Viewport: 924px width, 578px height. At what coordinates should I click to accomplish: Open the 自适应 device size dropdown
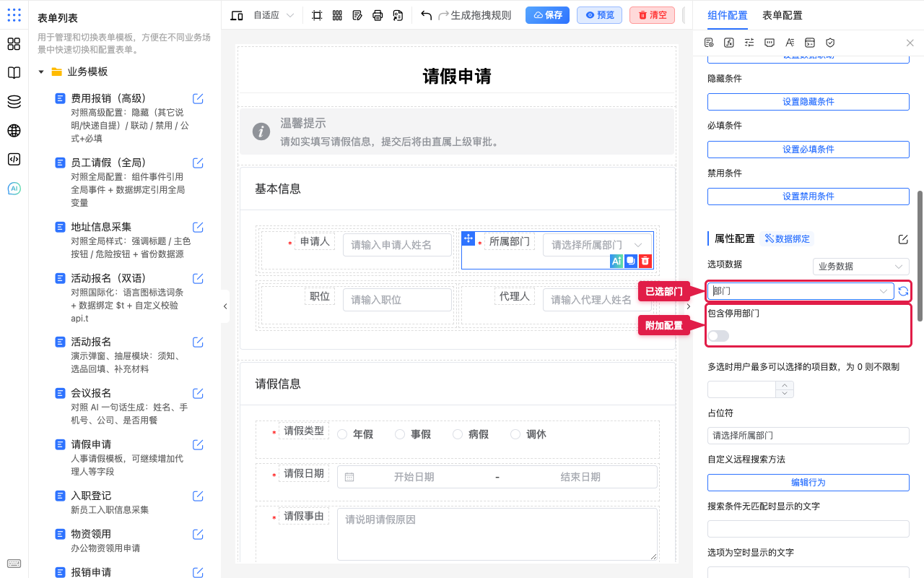coord(273,15)
